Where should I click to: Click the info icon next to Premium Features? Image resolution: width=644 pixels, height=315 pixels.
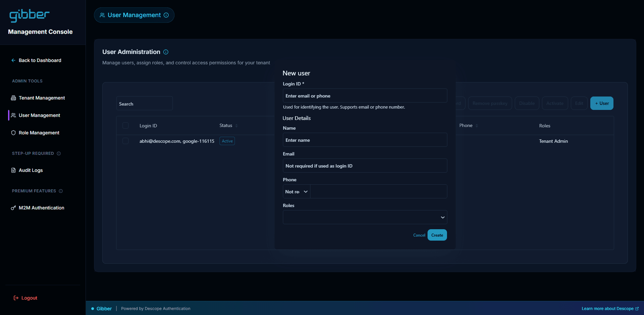61,191
